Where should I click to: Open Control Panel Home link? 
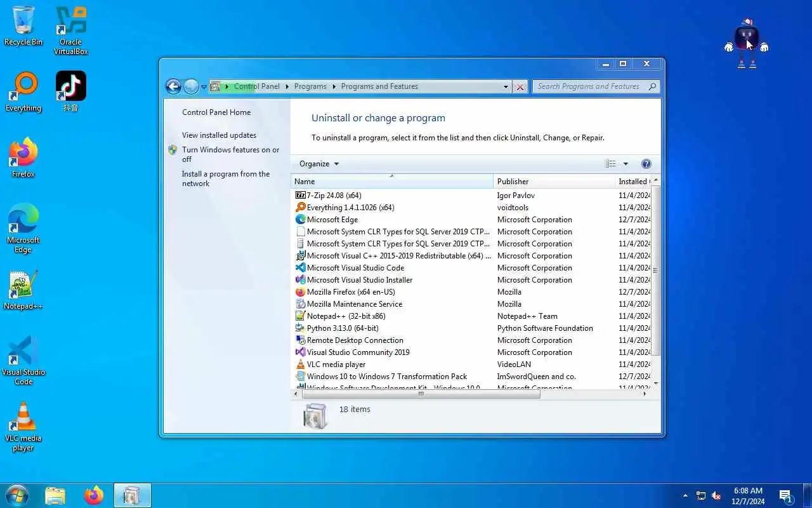pos(216,112)
